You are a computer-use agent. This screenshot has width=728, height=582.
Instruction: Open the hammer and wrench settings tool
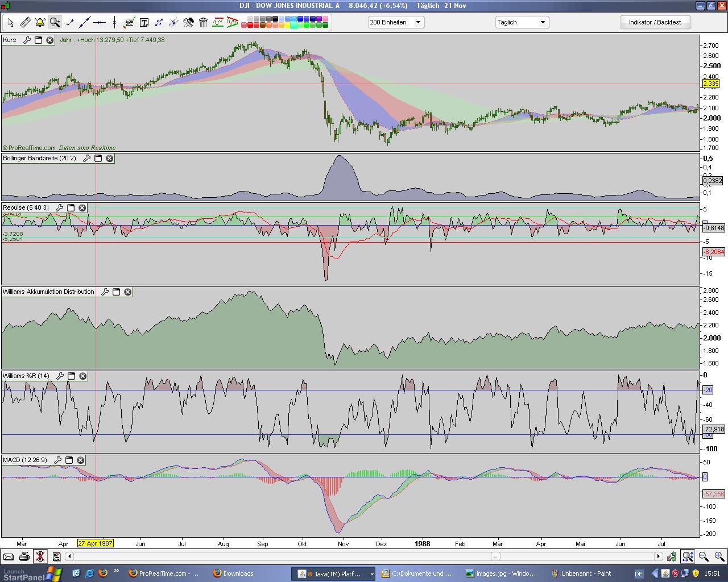(x=188, y=22)
